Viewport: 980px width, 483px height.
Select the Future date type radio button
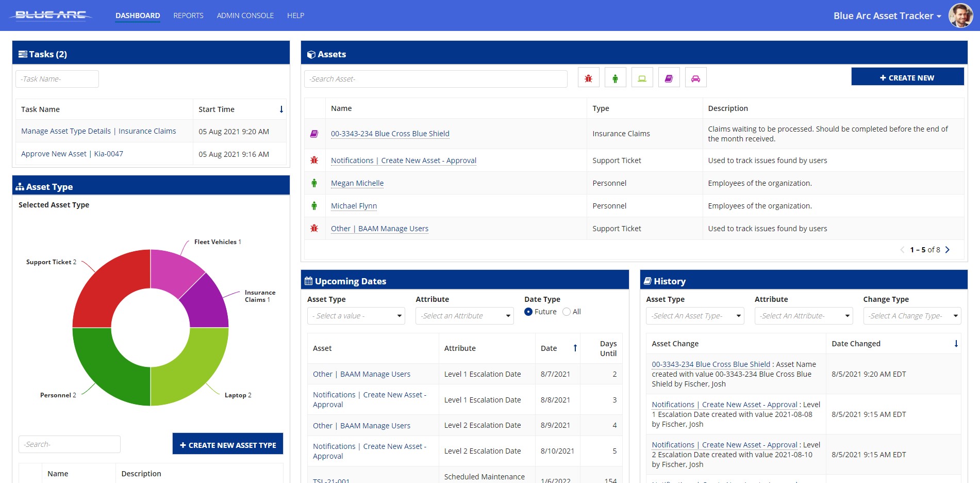(x=528, y=312)
